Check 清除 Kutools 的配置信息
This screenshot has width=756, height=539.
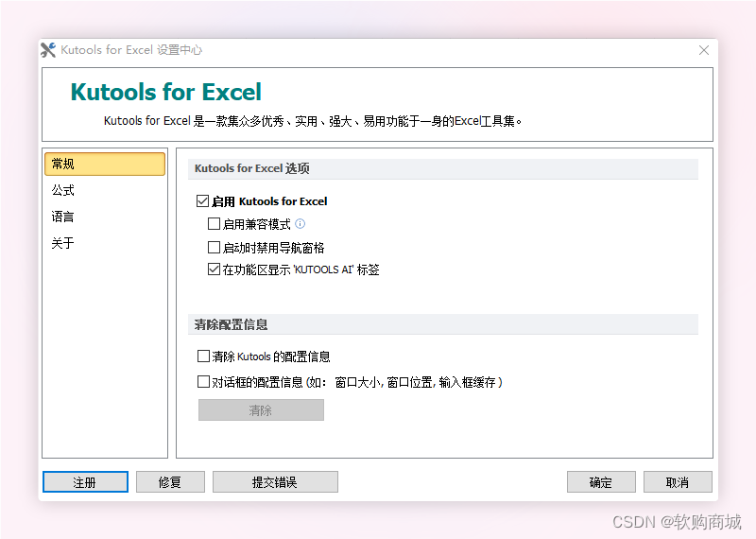click(203, 356)
